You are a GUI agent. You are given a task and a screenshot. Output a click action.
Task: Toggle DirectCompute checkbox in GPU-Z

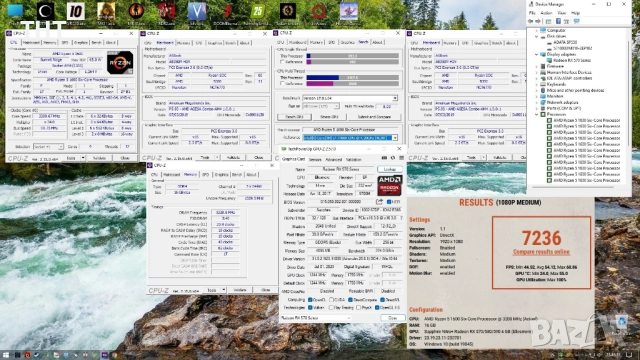point(351,300)
